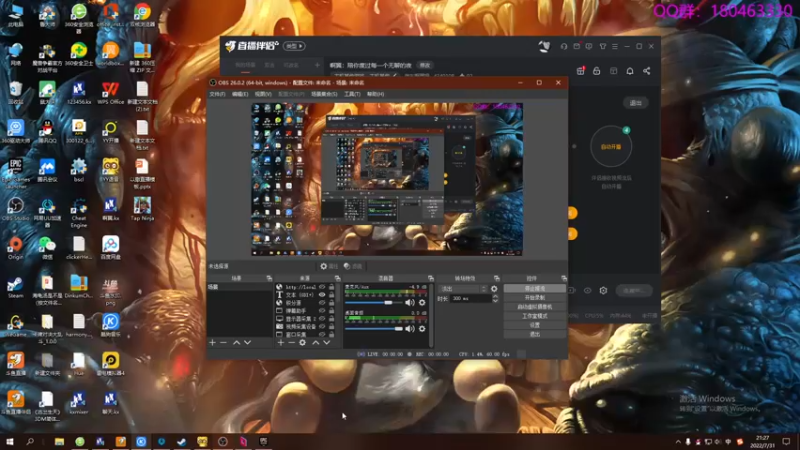Select the 场景 item in scenes list
The width and height of the screenshot is (800, 450).
point(240,287)
